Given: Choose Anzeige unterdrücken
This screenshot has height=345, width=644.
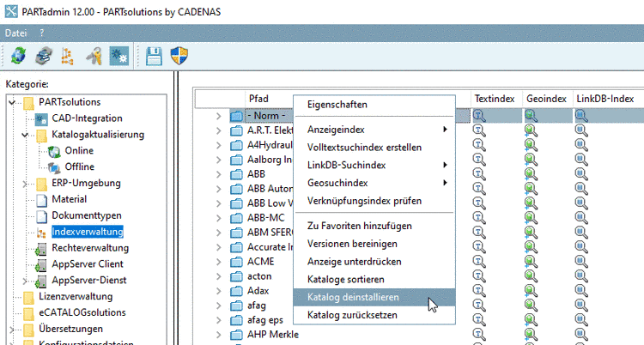Looking at the screenshot, I should click(374, 262).
